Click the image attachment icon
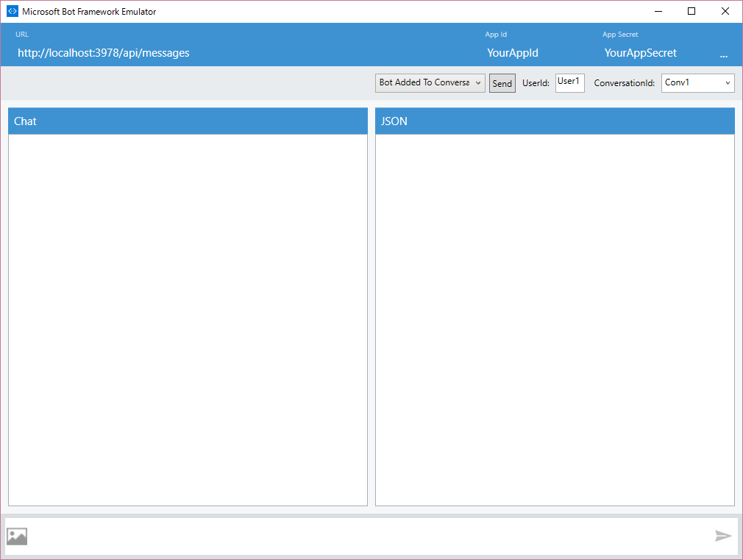 [x=17, y=536]
